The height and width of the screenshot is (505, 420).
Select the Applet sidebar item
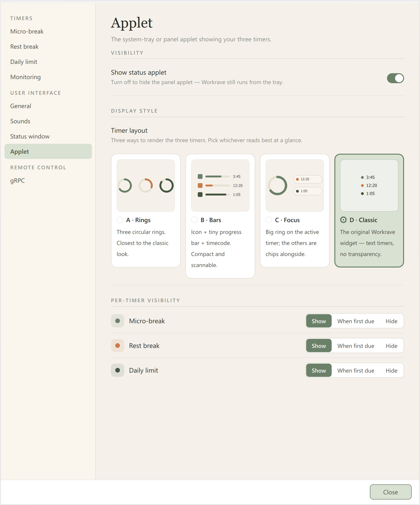48,152
